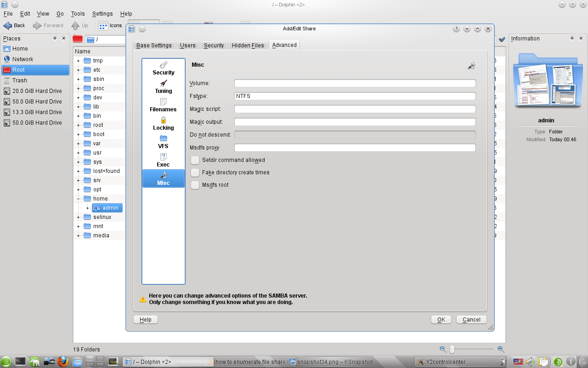Select the Misc tools section
The width and height of the screenshot is (588, 368).
[164, 178]
